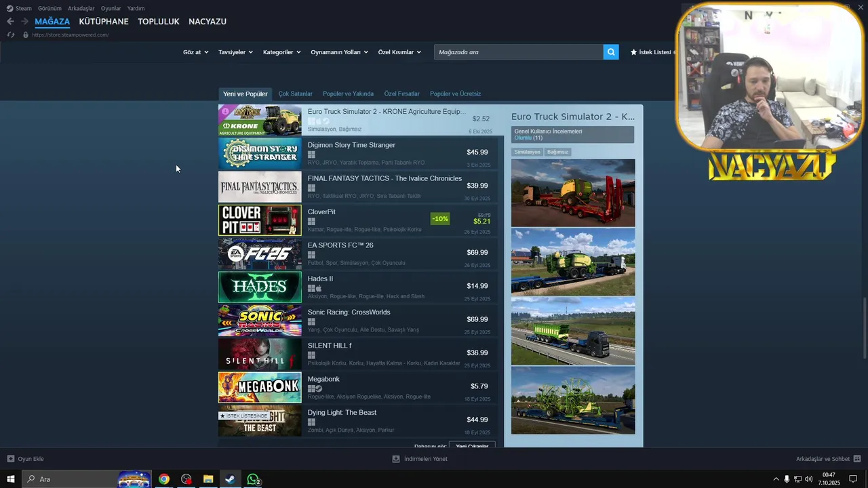Open Digimon Story Time Stranger entry
868x488 pixels.
[358, 153]
